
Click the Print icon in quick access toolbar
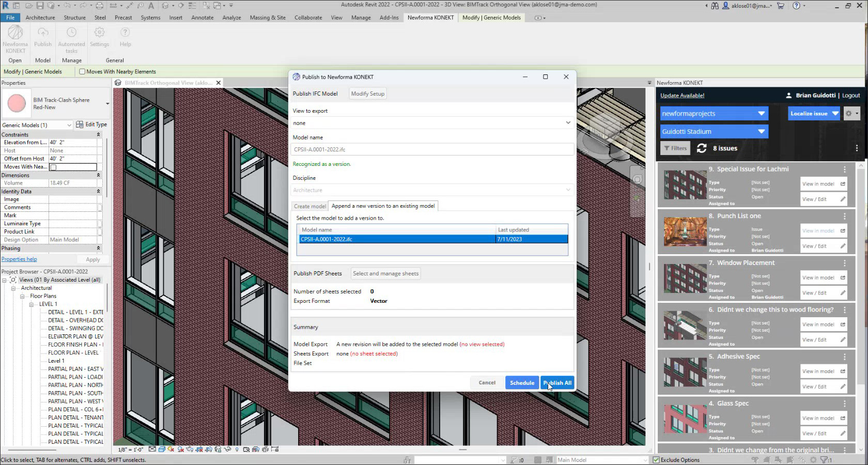[x=100, y=6]
